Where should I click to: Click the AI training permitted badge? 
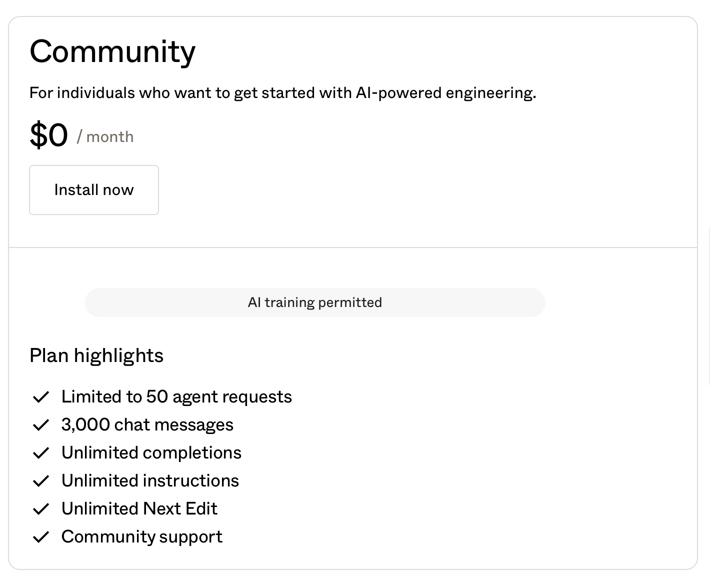click(x=315, y=302)
